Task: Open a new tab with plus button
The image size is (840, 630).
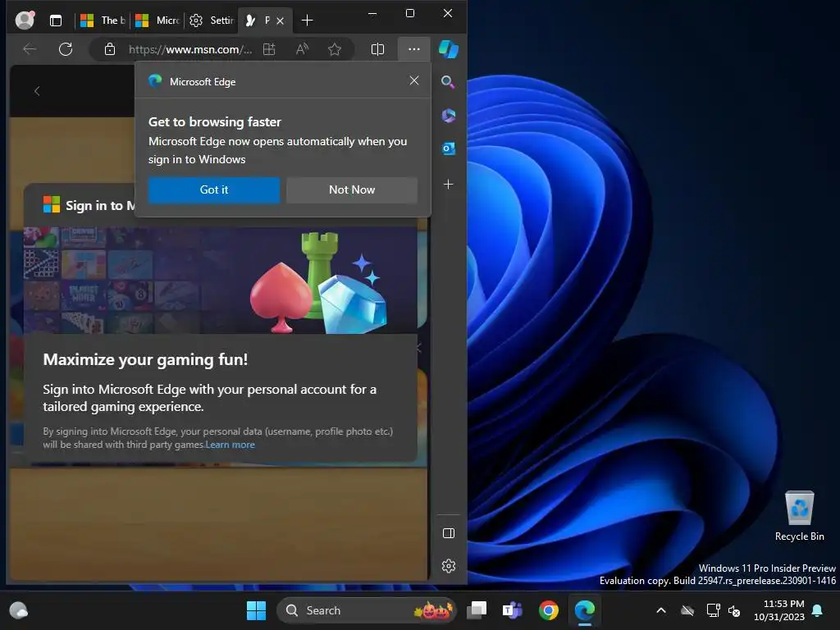Action: pos(307,21)
